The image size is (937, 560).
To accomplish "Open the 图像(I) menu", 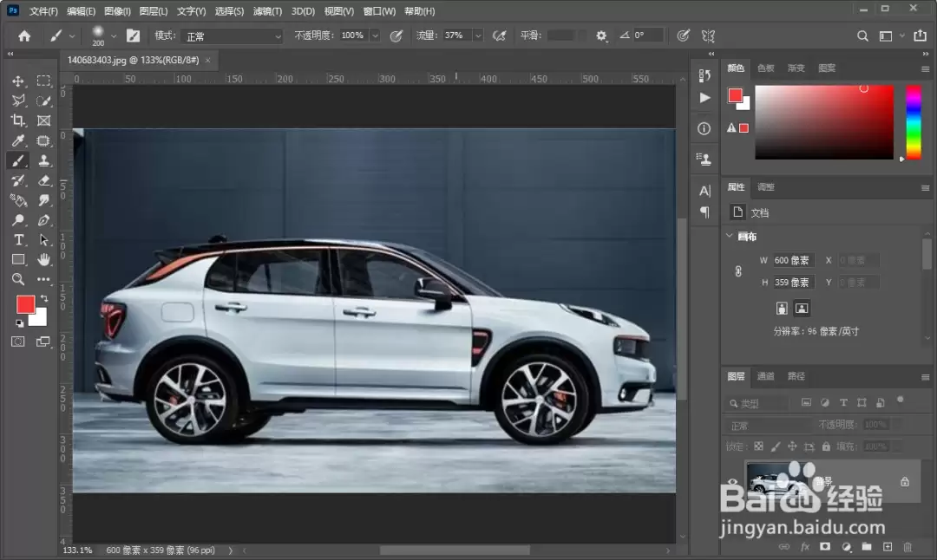I will pos(117,11).
